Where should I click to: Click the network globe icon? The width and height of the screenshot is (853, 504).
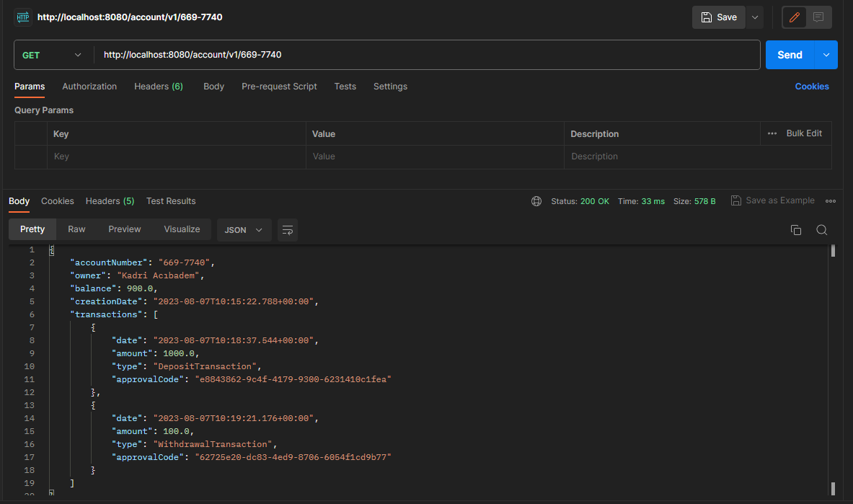pos(536,201)
